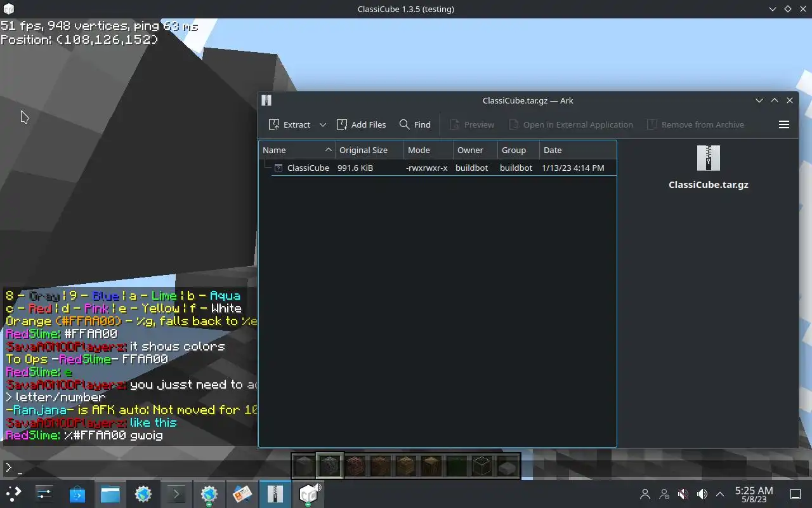Click the Preview toolbar button
Viewport: 812px width, 508px height.
point(472,124)
